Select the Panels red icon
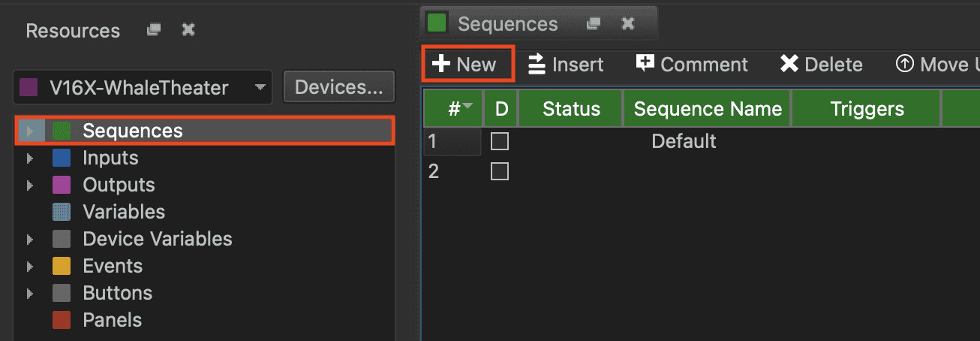The image size is (980, 341). click(x=62, y=320)
